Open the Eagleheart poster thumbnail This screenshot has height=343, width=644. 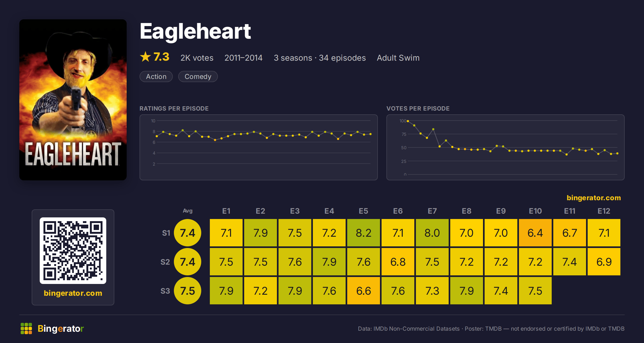click(73, 100)
